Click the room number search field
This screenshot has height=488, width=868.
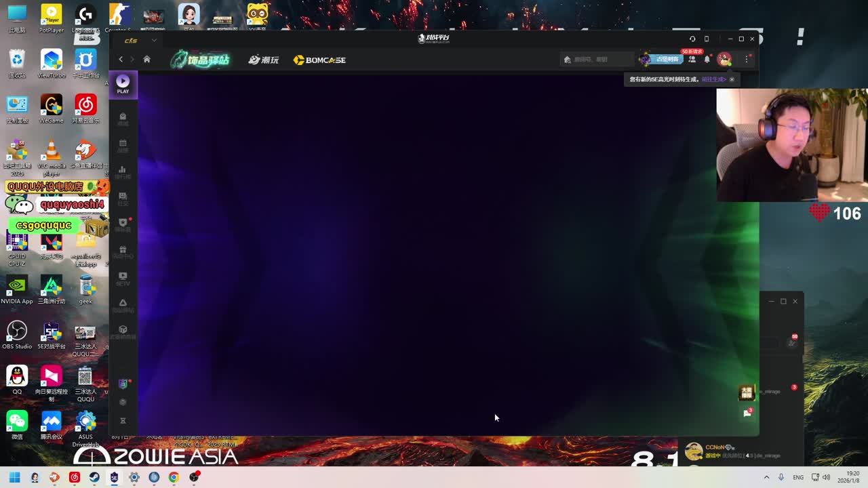[595, 60]
